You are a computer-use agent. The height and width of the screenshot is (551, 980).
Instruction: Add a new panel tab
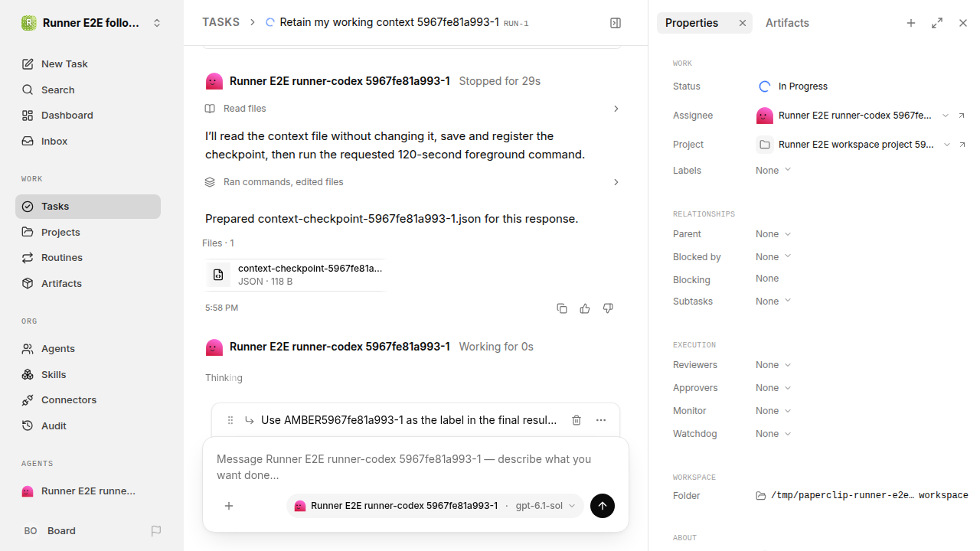pos(911,23)
